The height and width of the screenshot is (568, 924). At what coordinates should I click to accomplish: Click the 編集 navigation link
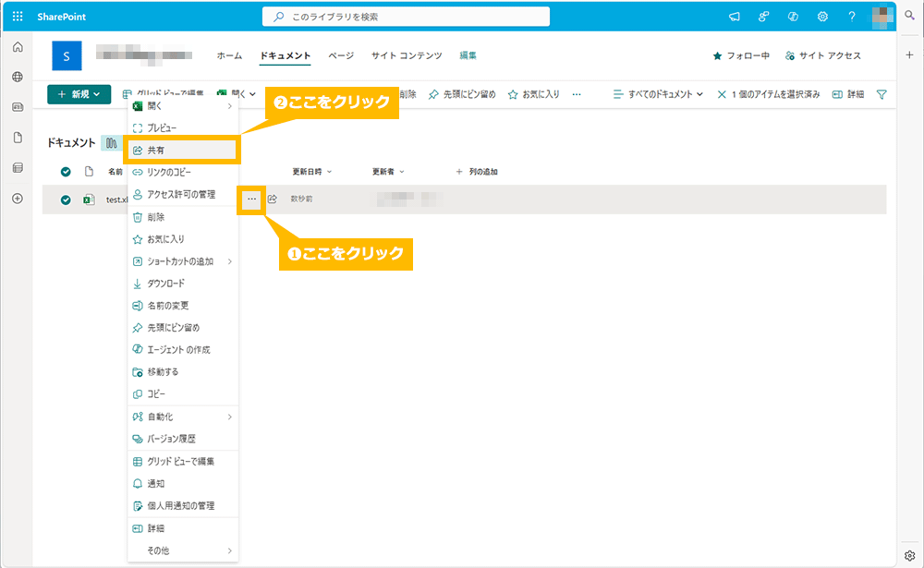pos(468,55)
